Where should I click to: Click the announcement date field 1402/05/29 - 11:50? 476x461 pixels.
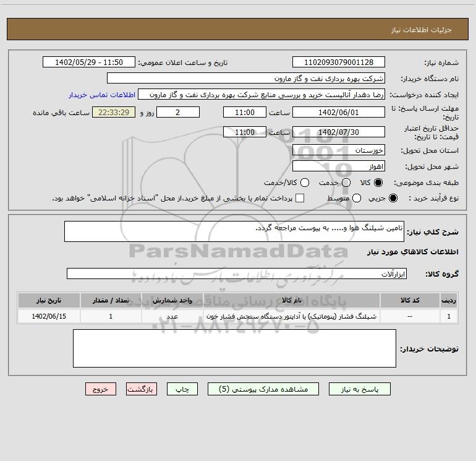[x=89, y=62]
